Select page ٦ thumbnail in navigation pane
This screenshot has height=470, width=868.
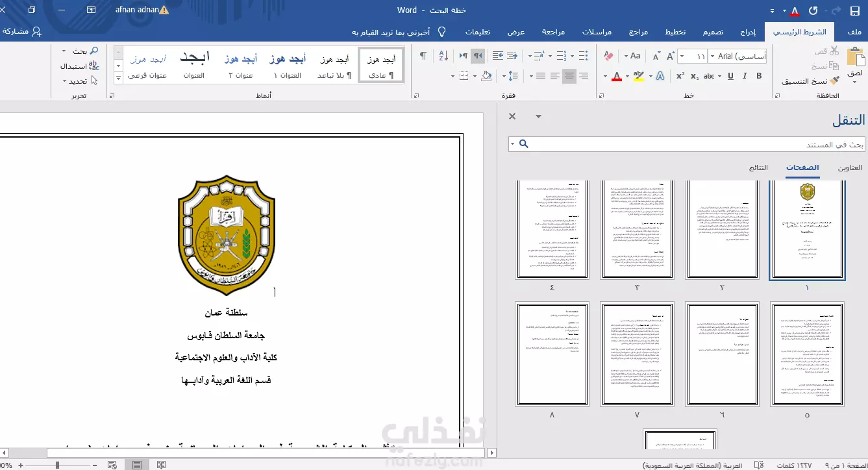click(722, 354)
